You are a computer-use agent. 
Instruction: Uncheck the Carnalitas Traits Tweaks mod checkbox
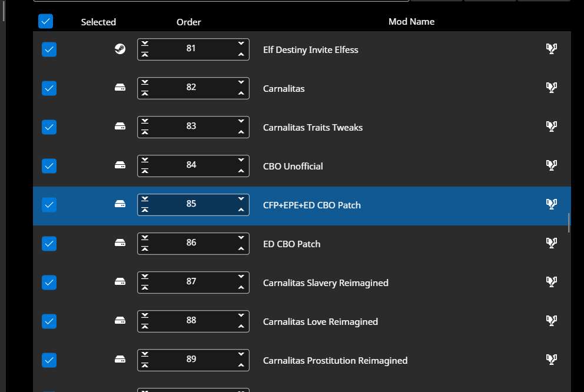pos(49,127)
